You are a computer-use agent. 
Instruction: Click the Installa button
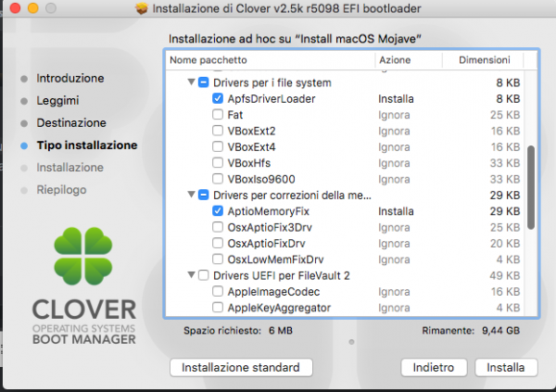point(506,368)
